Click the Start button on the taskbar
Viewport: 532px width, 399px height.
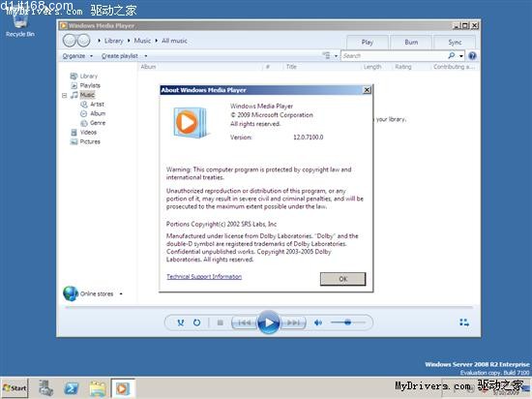[x=15, y=388]
